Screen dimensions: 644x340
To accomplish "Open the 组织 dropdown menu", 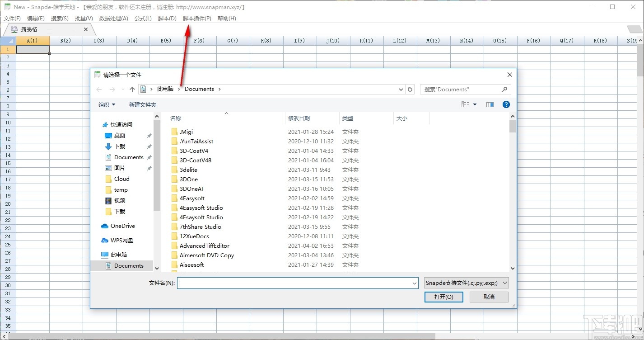I will point(107,105).
